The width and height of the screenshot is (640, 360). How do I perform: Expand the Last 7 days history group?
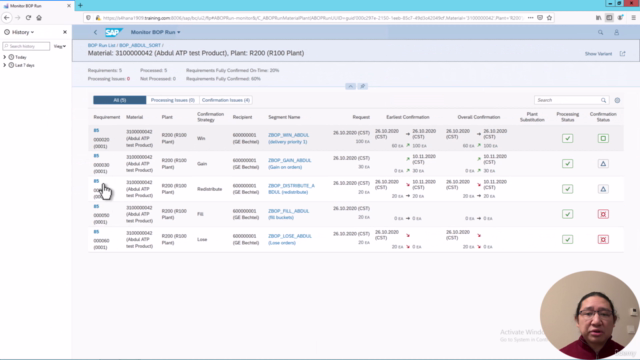coord(4,65)
